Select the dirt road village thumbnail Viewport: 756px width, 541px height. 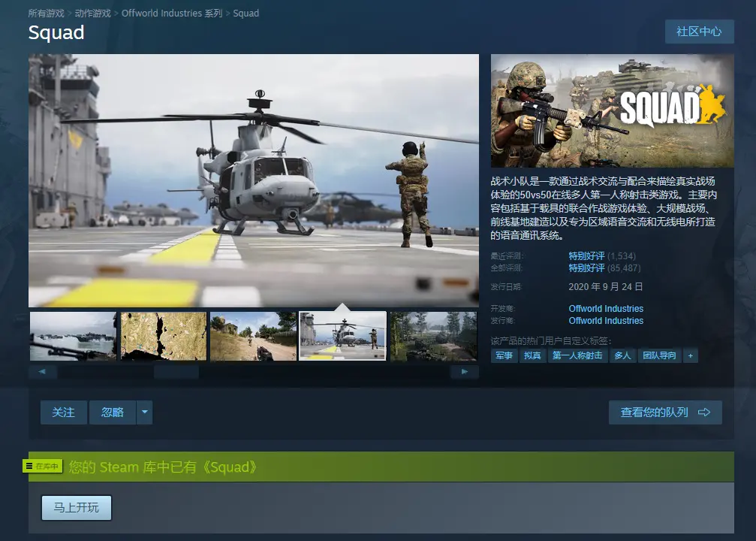253,336
